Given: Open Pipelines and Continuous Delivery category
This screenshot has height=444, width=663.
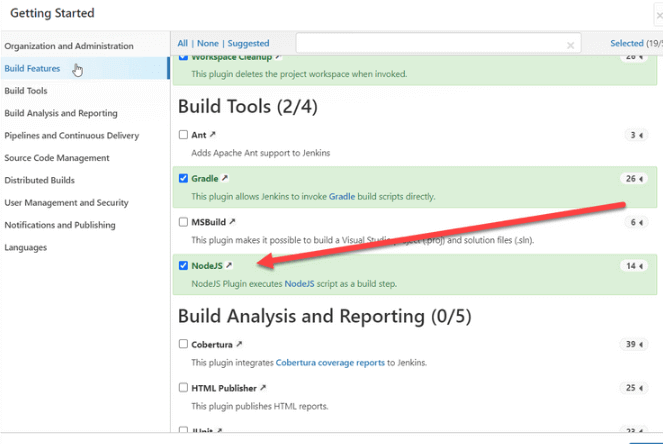Looking at the screenshot, I should point(71,135).
